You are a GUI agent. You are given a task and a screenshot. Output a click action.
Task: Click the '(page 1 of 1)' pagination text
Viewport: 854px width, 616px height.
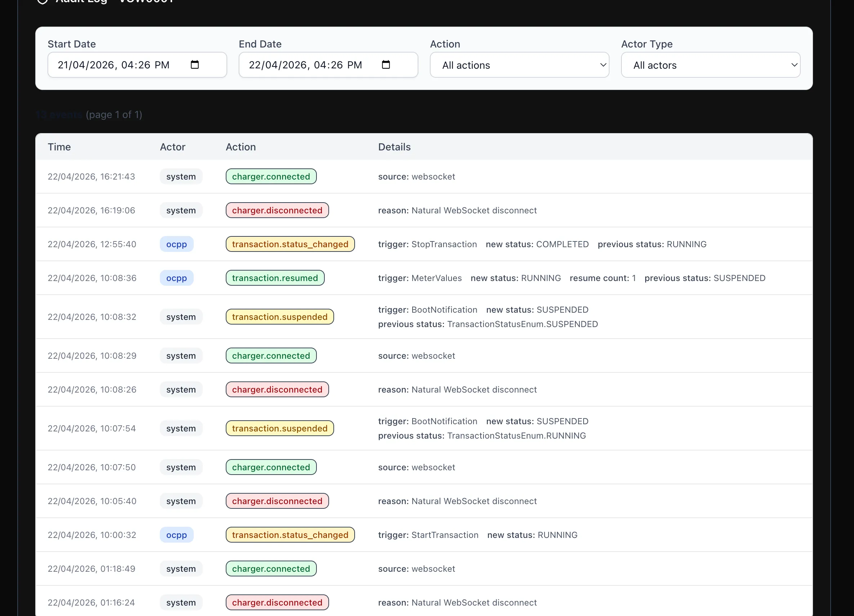coord(114,114)
